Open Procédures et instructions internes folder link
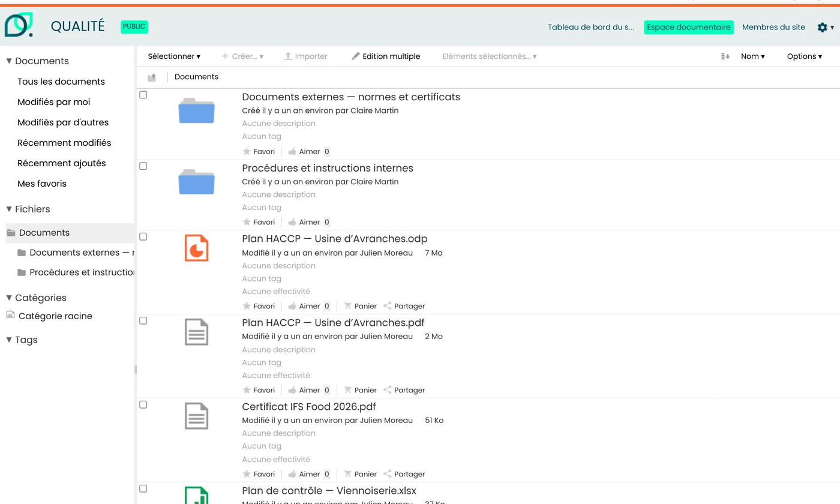 328,168
